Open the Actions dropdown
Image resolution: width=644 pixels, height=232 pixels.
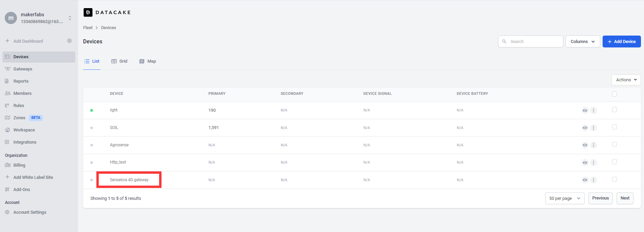(626, 80)
